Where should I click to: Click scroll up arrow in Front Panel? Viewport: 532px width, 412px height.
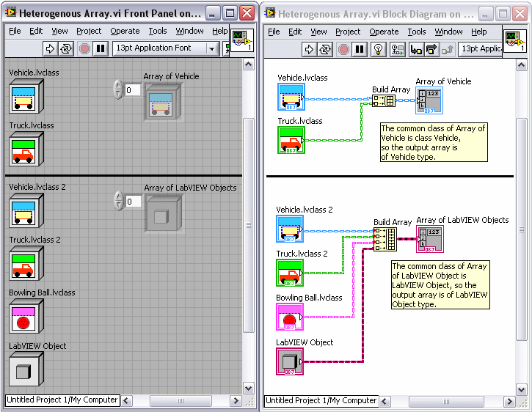coord(249,64)
